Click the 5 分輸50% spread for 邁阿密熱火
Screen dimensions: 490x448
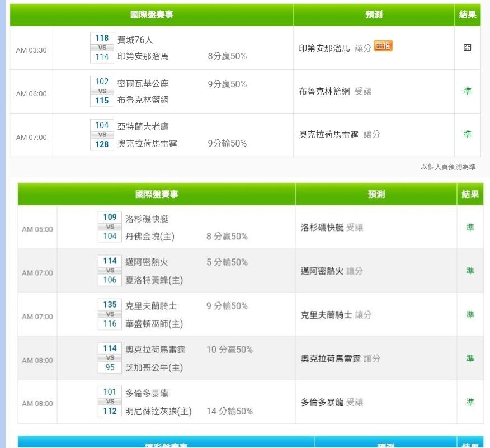pos(227,262)
